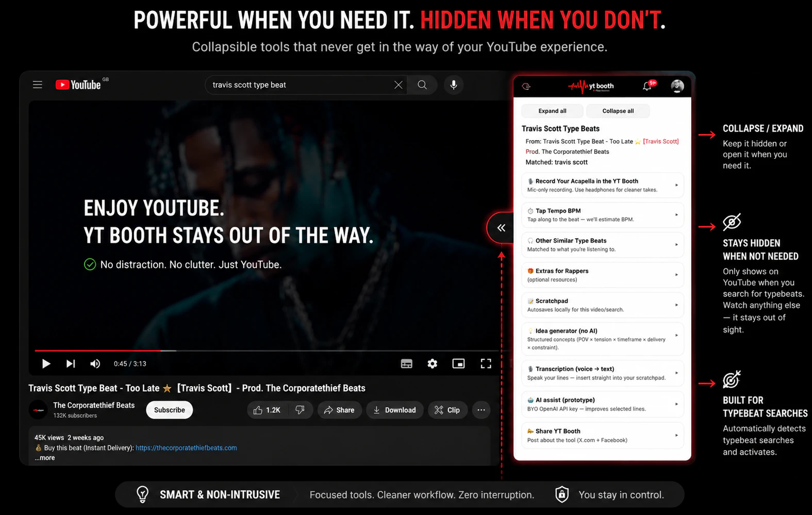Open the more actions ellipsis menu
Screen dimensions: 812x515
click(x=481, y=410)
